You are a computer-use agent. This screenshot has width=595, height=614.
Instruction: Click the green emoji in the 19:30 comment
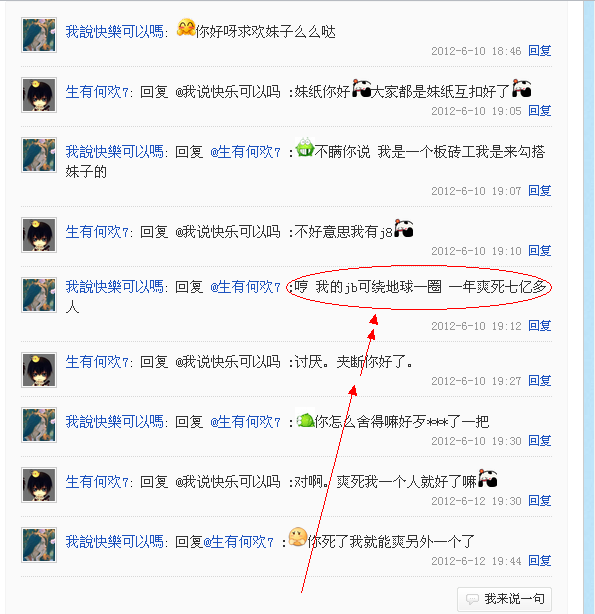(305, 420)
